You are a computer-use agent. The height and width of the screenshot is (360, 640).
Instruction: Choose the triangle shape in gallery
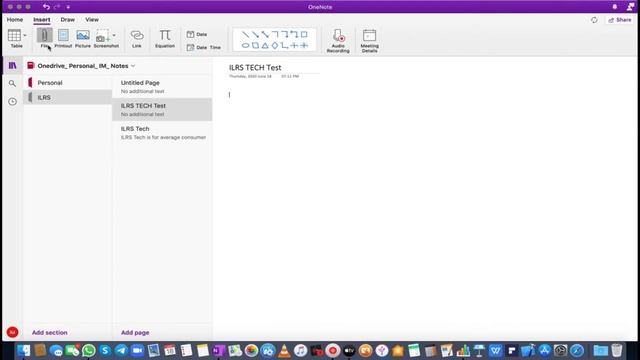tap(265, 45)
